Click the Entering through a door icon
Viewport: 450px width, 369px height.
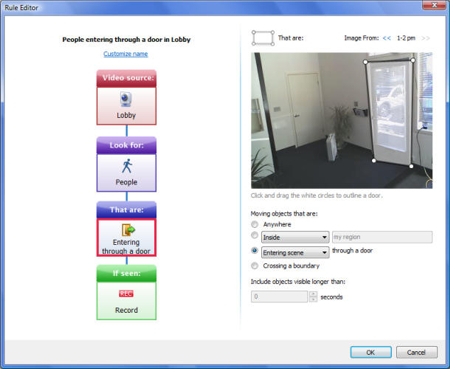pos(128,230)
